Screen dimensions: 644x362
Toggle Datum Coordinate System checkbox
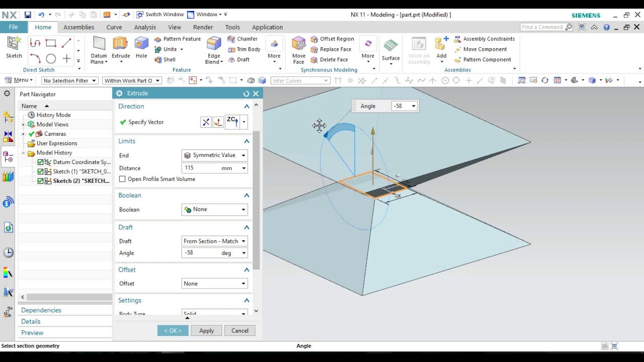coord(41,162)
